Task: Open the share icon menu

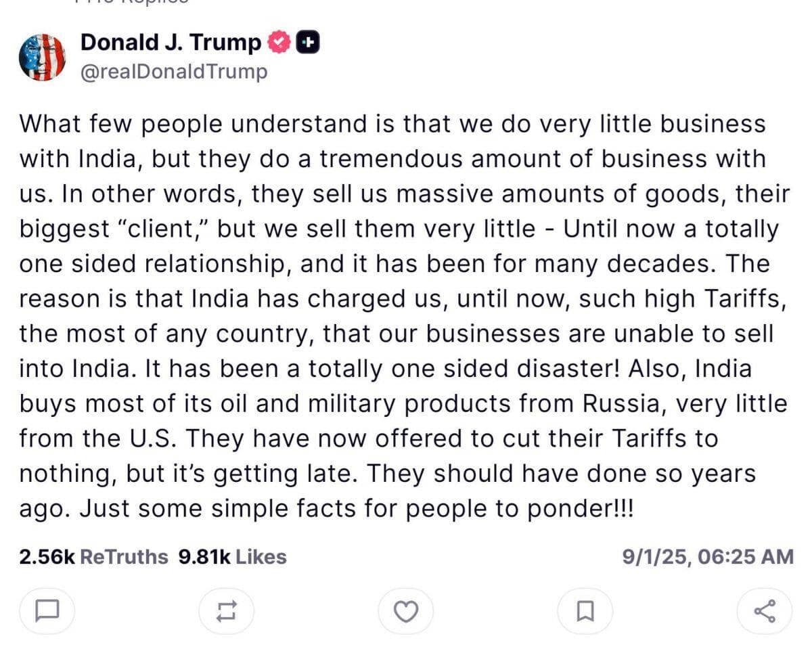Action: click(764, 612)
